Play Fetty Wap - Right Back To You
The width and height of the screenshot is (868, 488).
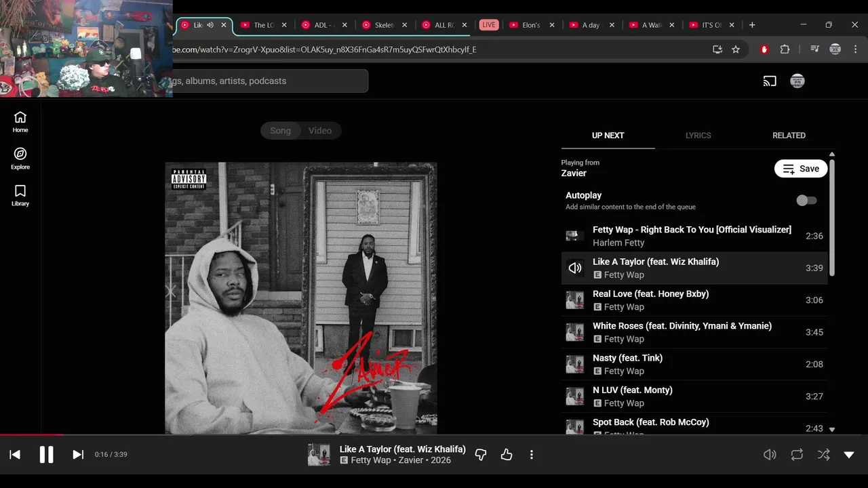pyautogui.click(x=694, y=236)
